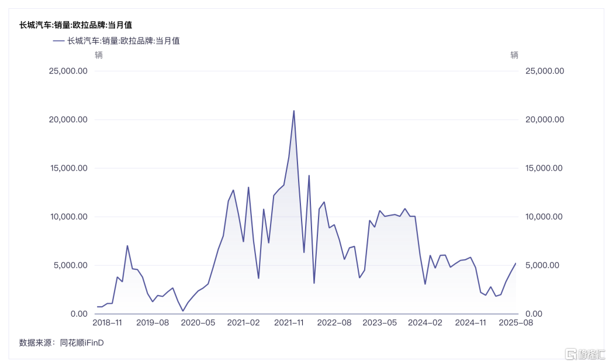Click the 2018-11 date label
Viewport: 609px width, 364px height.
[x=107, y=323]
